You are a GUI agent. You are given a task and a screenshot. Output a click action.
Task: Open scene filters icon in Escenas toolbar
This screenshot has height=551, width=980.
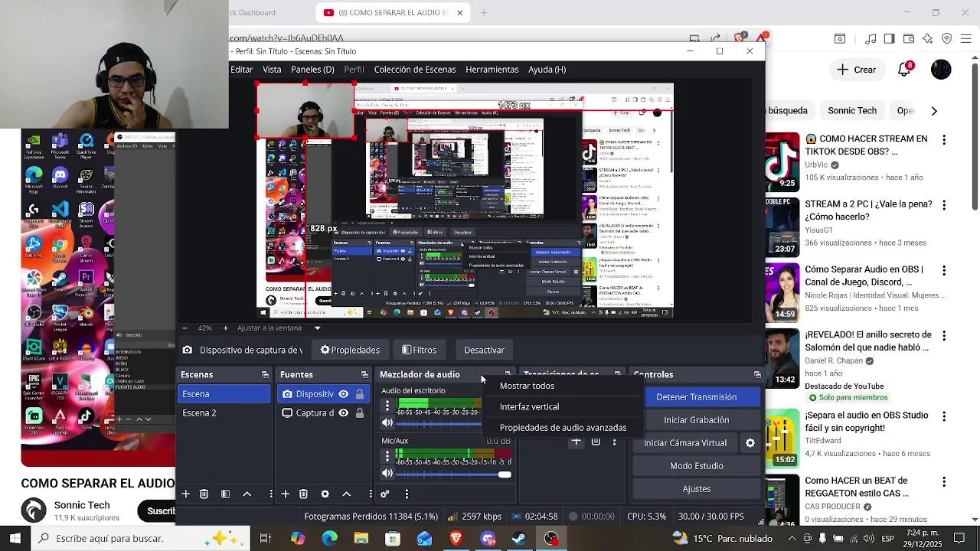(225, 494)
